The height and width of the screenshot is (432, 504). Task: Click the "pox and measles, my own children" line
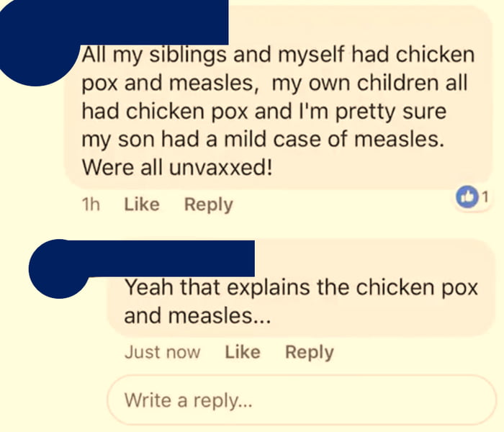(x=275, y=83)
